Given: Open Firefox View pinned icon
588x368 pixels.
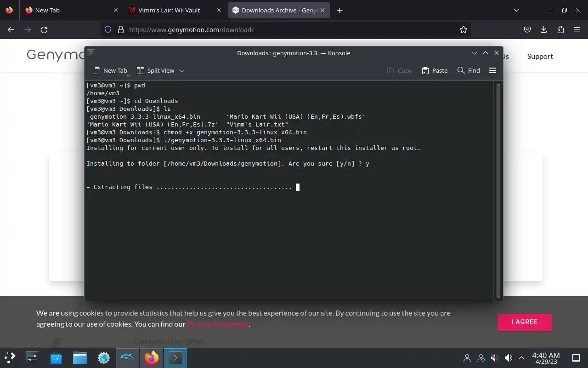Looking at the screenshot, I should click(x=9, y=10).
